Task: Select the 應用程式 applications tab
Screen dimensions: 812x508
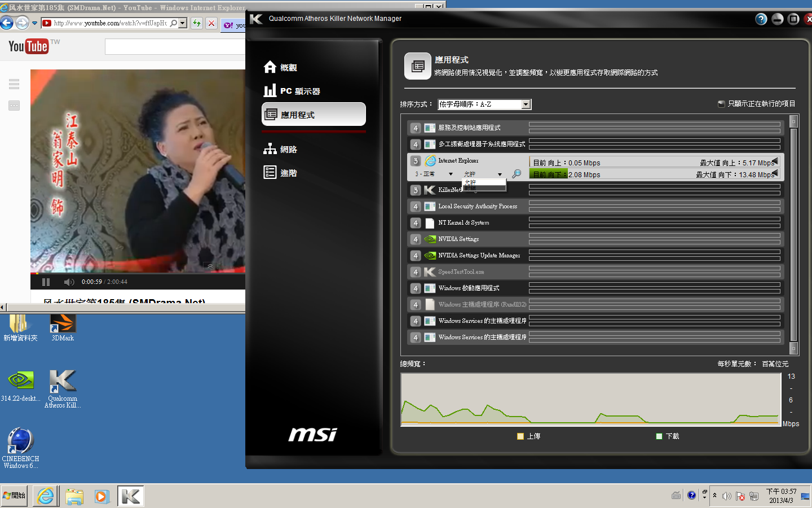Action: coord(314,115)
